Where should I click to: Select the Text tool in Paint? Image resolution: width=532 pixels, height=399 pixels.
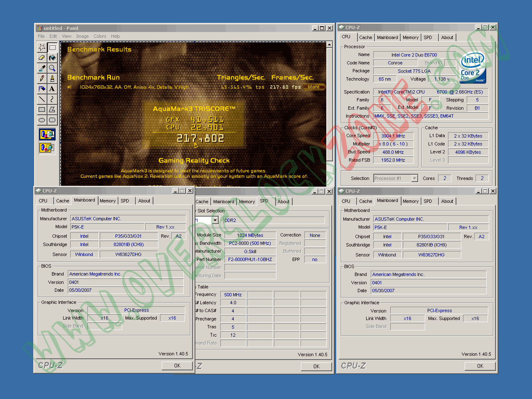(52, 89)
